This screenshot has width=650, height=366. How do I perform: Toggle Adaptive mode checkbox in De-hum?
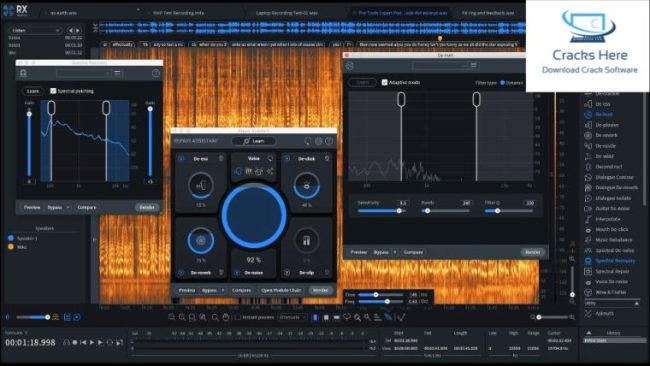(x=384, y=82)
